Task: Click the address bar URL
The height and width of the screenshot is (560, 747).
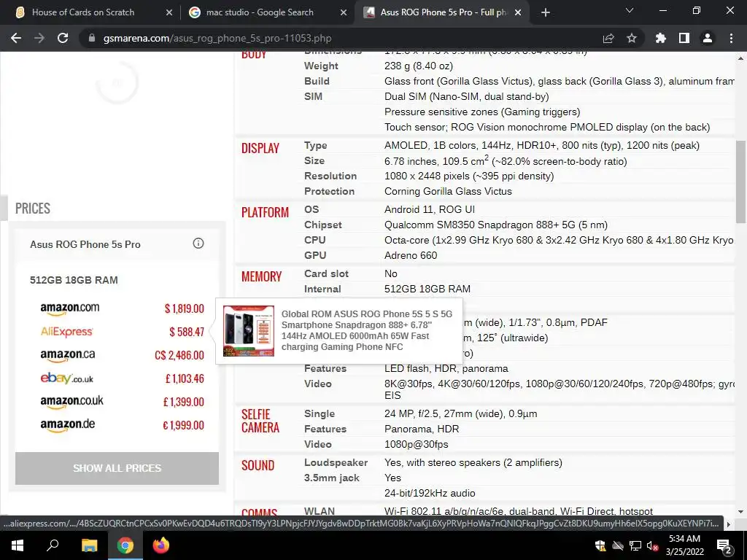Action: click(217, 38)
